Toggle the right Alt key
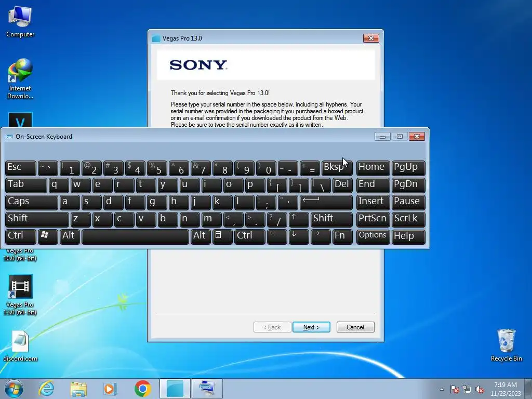Viewport: 532px width, 399px height. tap(201, 236)
